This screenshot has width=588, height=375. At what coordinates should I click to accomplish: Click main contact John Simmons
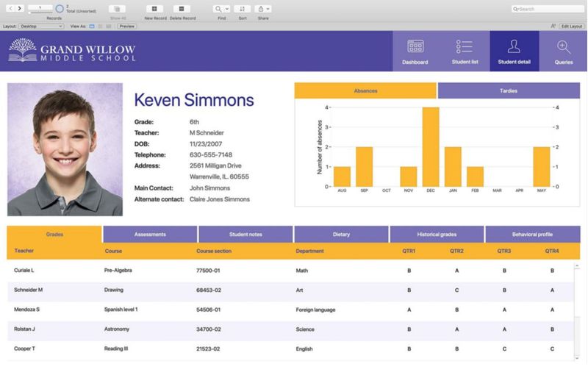point(209,188)
